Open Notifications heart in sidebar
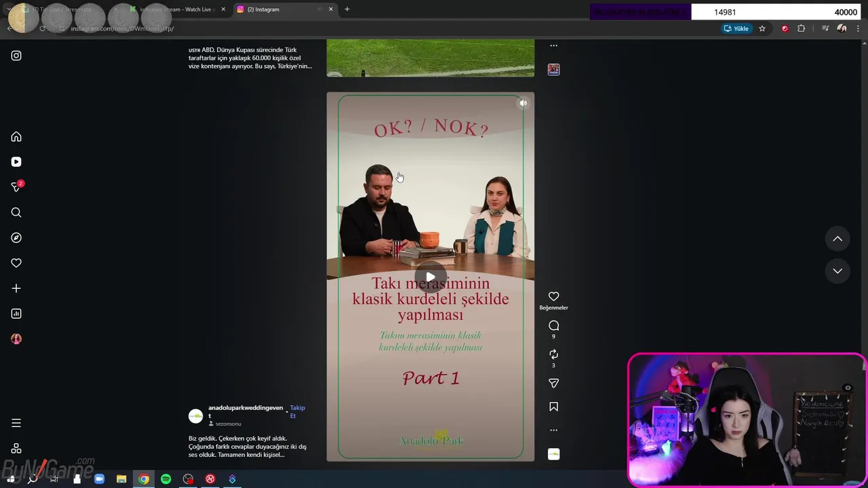This screenshot has width=868, height=488. click(16, 263)
